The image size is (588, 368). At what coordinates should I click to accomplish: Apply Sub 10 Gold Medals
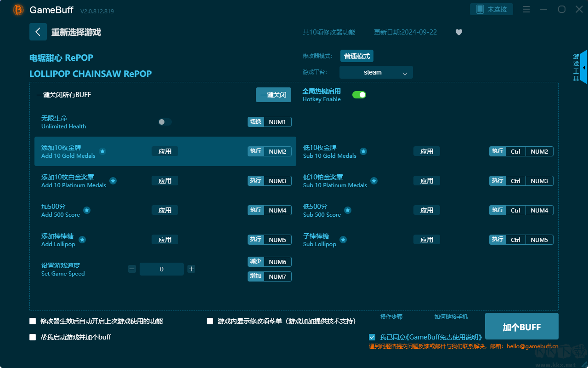(x=427, y=151)
